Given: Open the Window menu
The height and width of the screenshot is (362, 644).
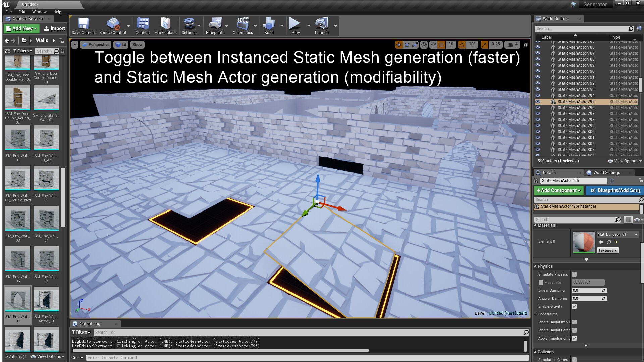Looking at the screenshot, I should point(39,12).
